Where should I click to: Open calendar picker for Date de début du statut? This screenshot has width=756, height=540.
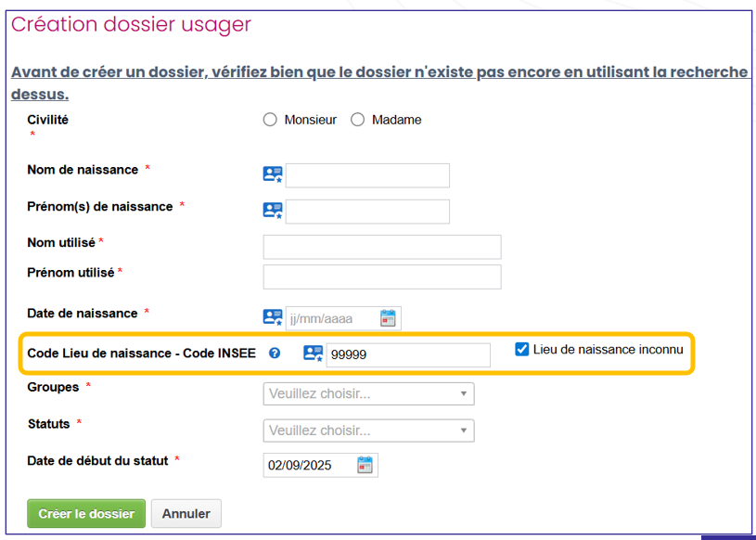point(365,465)
